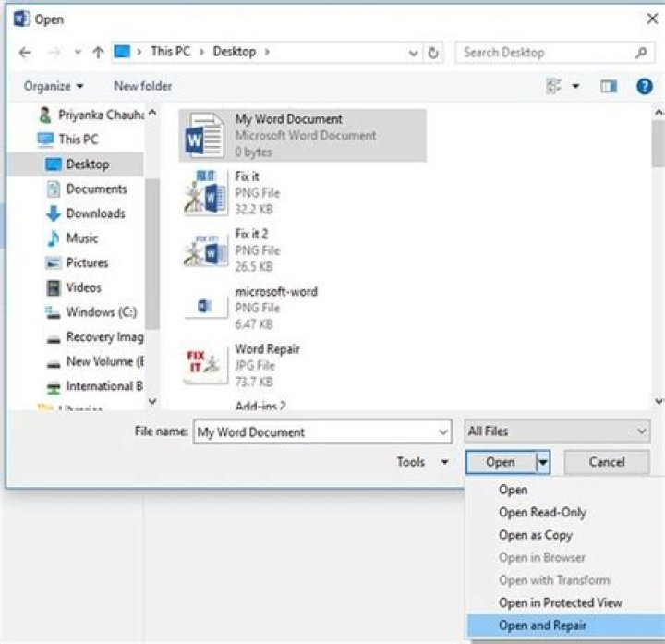Choose Open and Repair option
Viewport: 665px width, 644px height.
click(x=566, y=626)
